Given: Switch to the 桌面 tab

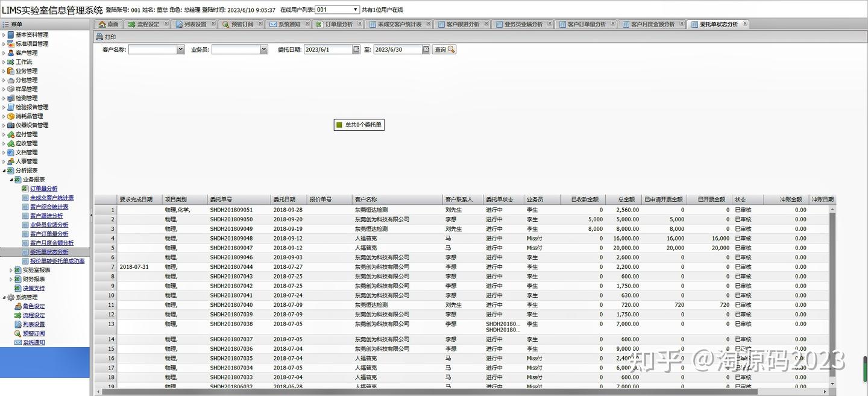Looking at the screenshot, I should [x=108, y=24].
